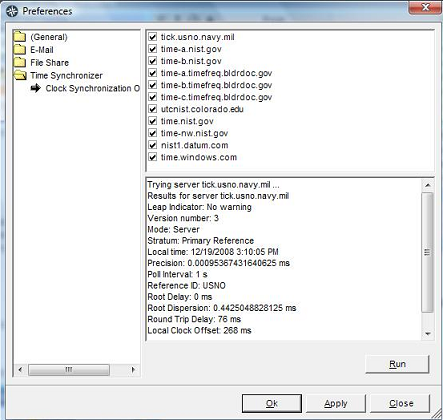
Task: Select the Clock Synchronization tree item
Action: pyautogui.click(x=93, y=88)
